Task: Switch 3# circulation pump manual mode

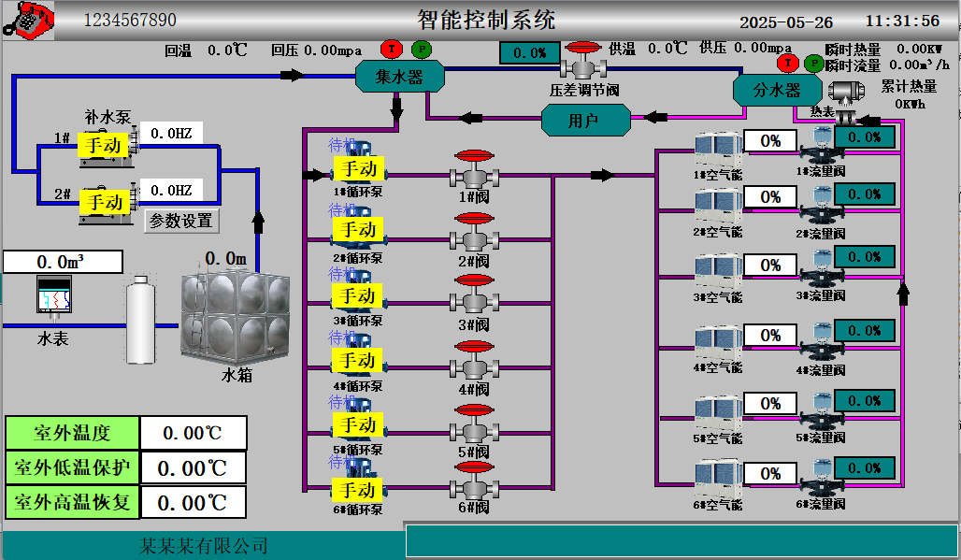Action: (x=358, y=295)
